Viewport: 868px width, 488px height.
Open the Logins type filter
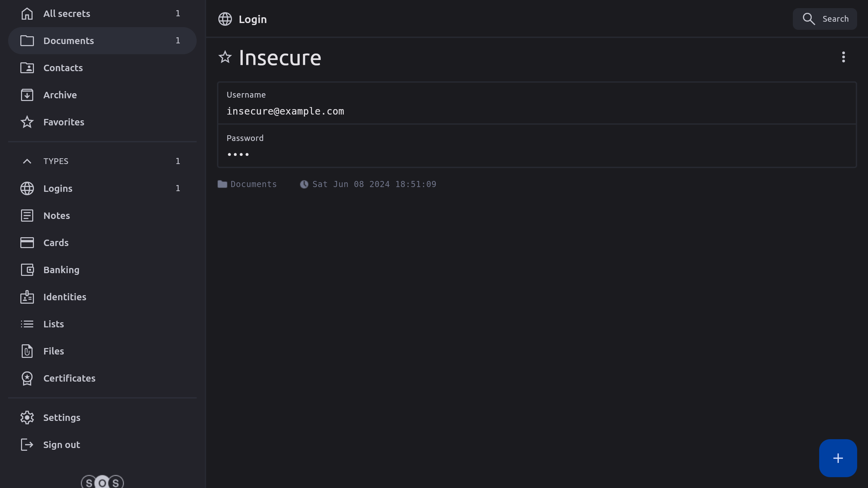click(x=58, y=188)
